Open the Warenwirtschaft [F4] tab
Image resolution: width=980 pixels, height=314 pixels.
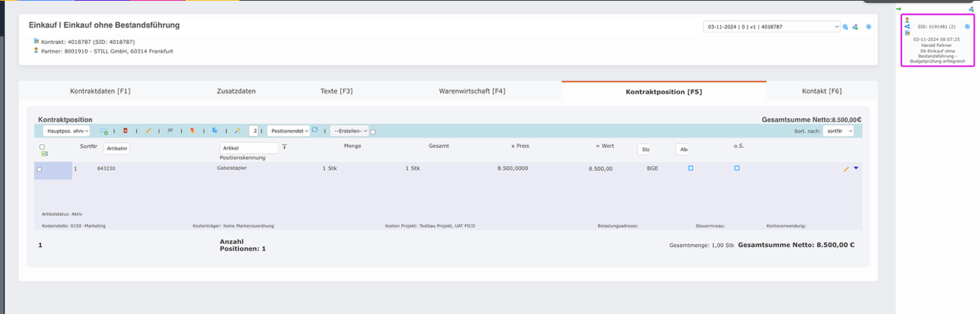pyautogui.click(x=471, y=91)
